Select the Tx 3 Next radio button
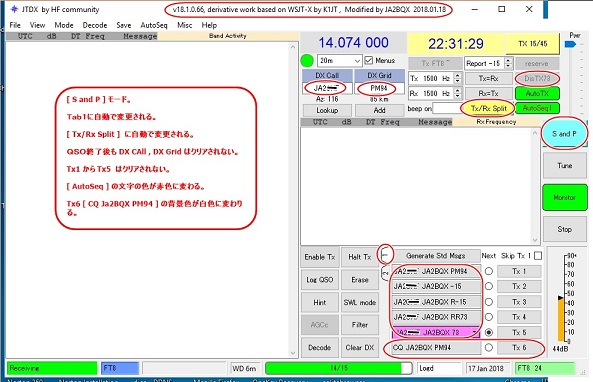The width and height of the screenshot is (593, 382). point(489,302)
